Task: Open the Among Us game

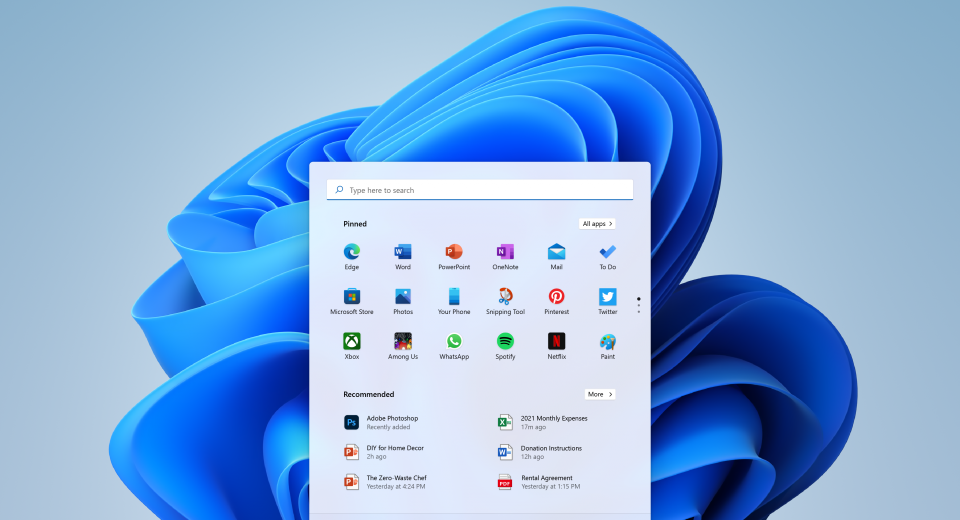Action: 403,342
